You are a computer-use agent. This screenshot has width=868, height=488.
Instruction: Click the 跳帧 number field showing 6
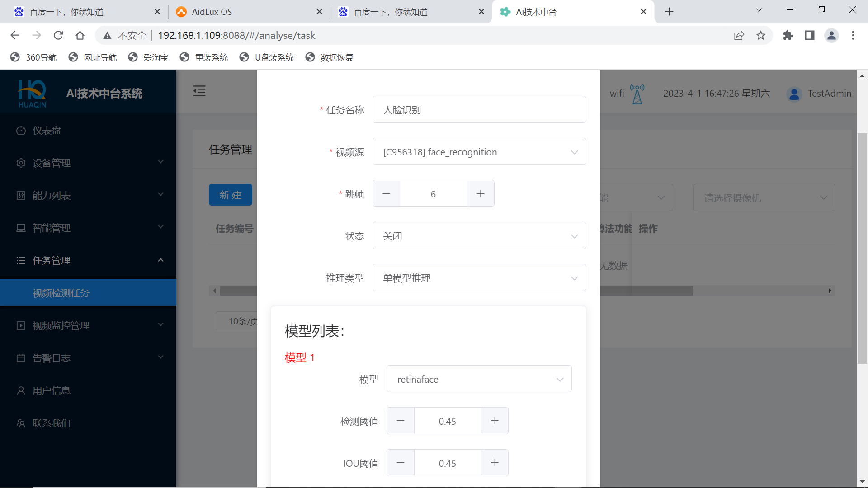(x=433, y=194)
